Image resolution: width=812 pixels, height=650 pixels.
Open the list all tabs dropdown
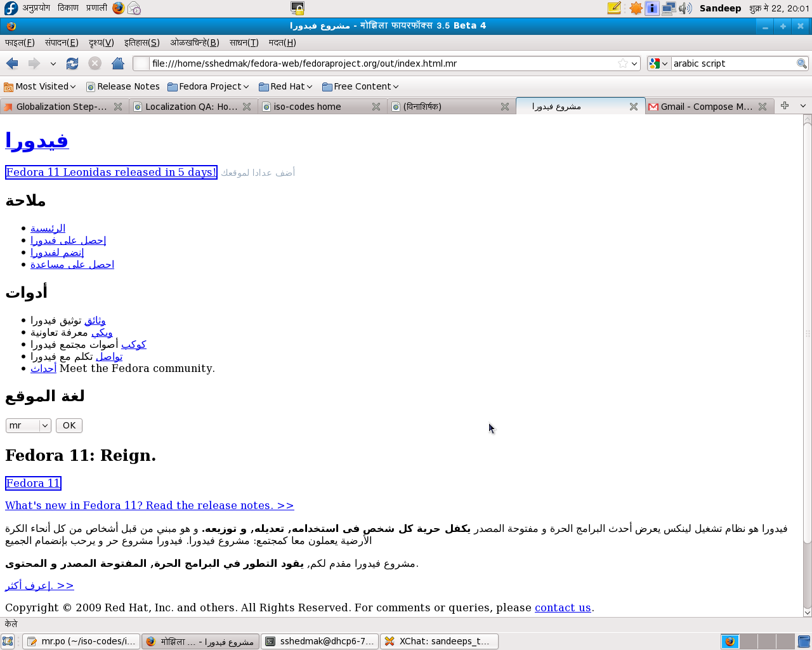(x=803, y=106)
